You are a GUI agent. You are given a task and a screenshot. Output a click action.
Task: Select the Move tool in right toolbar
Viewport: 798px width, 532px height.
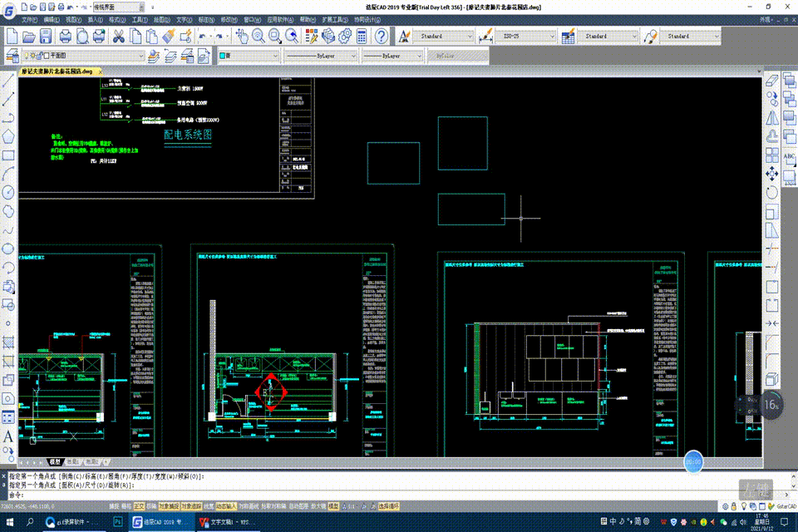coord(771,175)
